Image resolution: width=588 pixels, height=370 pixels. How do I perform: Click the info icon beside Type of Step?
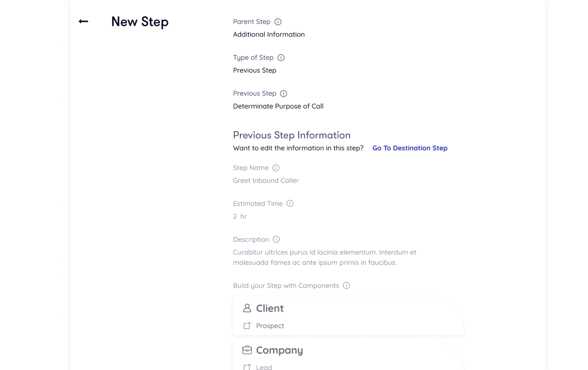[281, 58]
